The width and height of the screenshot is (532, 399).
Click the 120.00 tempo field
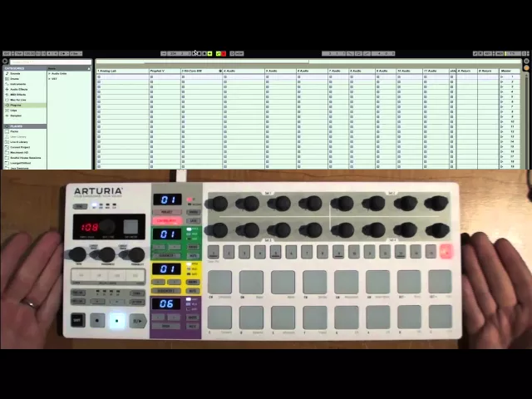pyautogui.click(x=30, y=53)
